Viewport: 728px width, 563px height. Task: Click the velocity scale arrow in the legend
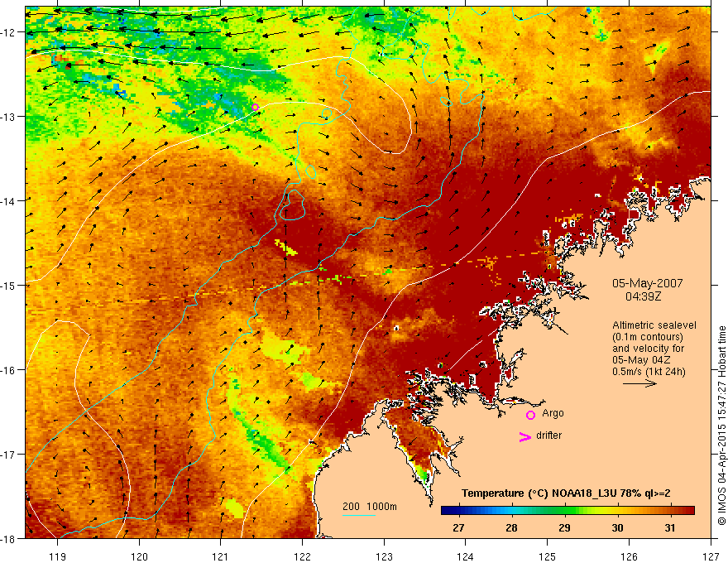pos(639,383)
